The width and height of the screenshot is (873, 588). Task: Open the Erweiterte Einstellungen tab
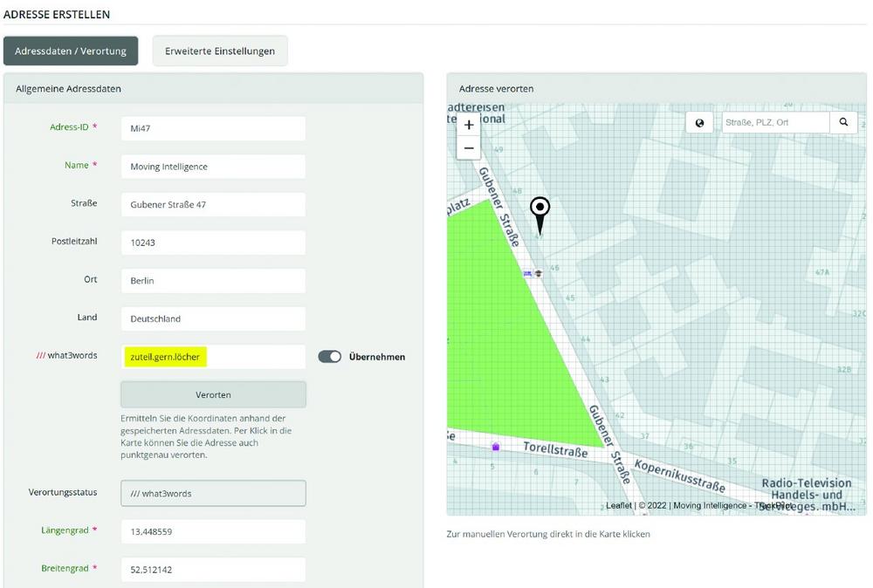tap(220, 51)
